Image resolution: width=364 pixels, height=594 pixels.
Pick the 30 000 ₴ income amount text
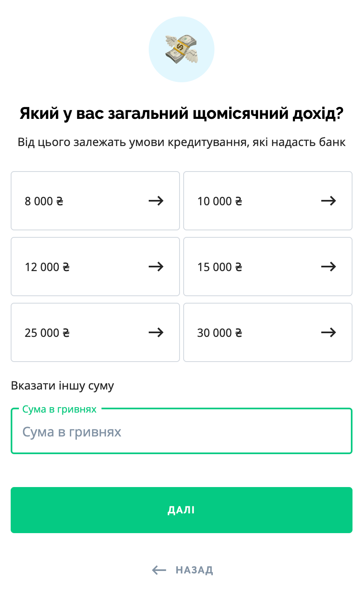coord(220,333)
